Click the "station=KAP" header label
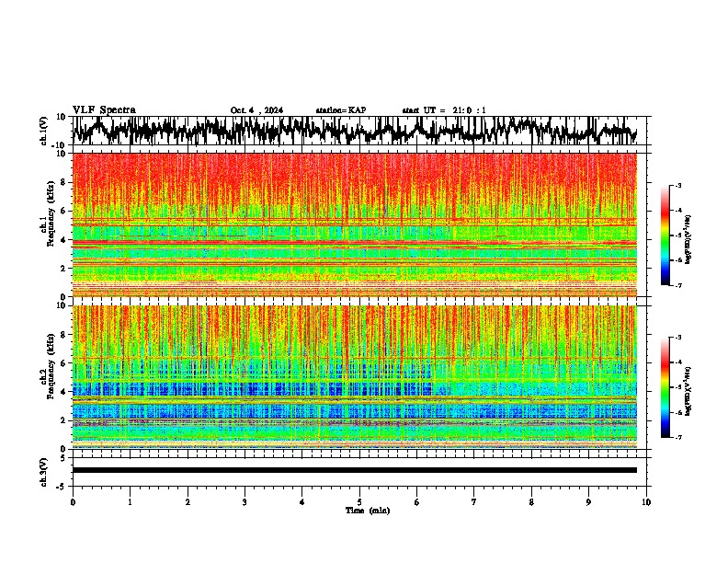Image resolution: width=728 pixels, height=563 pixels. tap(341, 110)
